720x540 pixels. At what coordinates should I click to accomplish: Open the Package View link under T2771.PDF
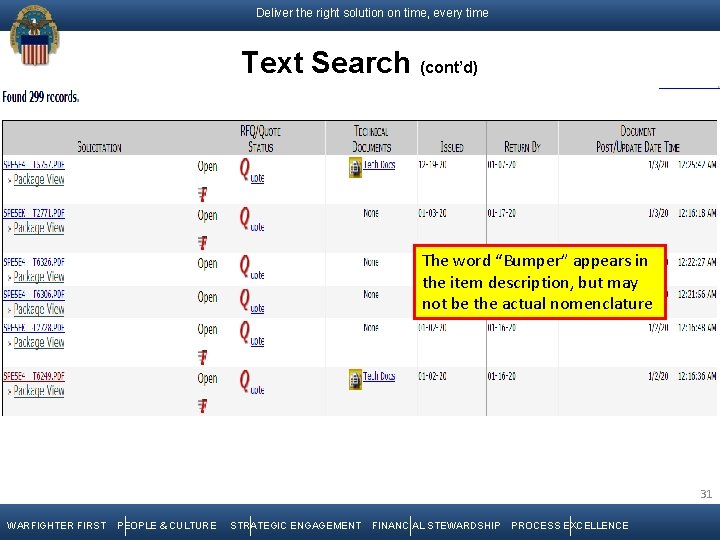[39, 228]
